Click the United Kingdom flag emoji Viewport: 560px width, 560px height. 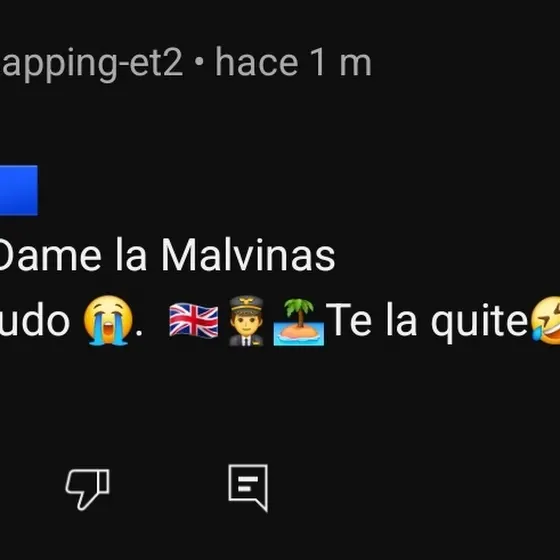(194, 320)
